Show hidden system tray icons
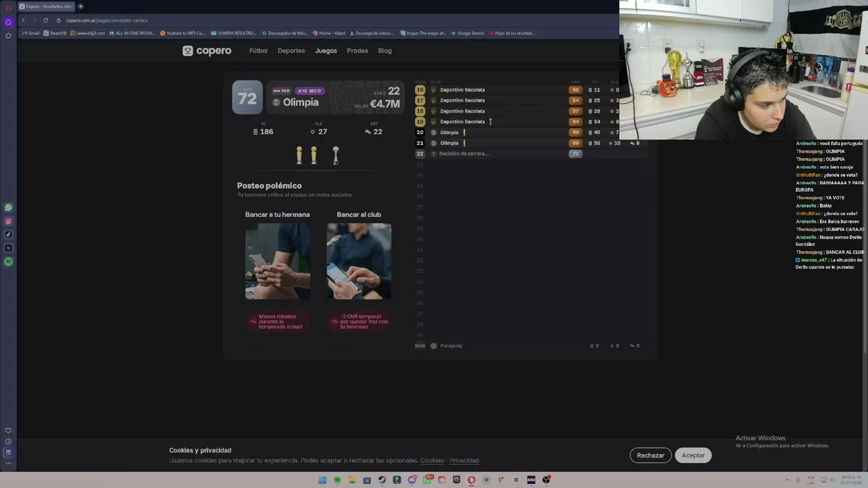This screenshot has width=868, height=488. tap(787, 480)
